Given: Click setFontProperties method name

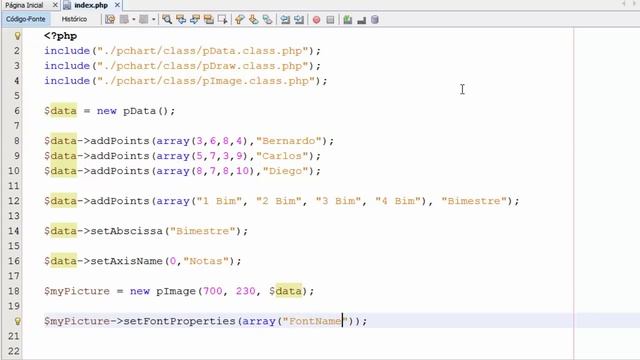Looking at the screenshot, I should [179, 321].
